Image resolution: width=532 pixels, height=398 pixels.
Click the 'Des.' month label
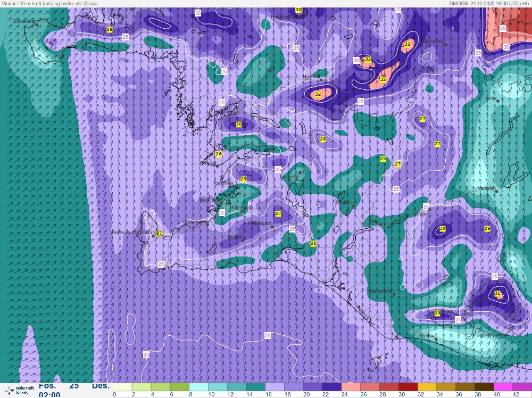click(101, 386)
